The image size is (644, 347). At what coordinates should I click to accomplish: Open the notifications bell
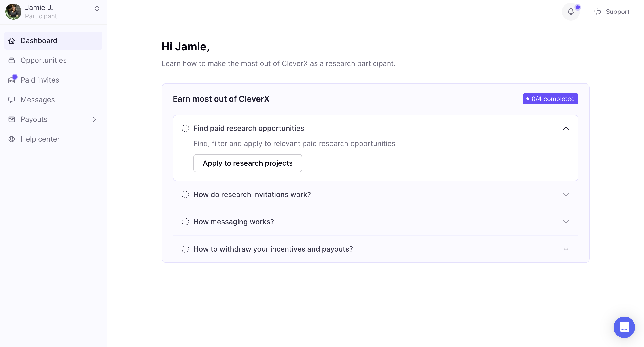pyautogui.click(x=570, y=12)
